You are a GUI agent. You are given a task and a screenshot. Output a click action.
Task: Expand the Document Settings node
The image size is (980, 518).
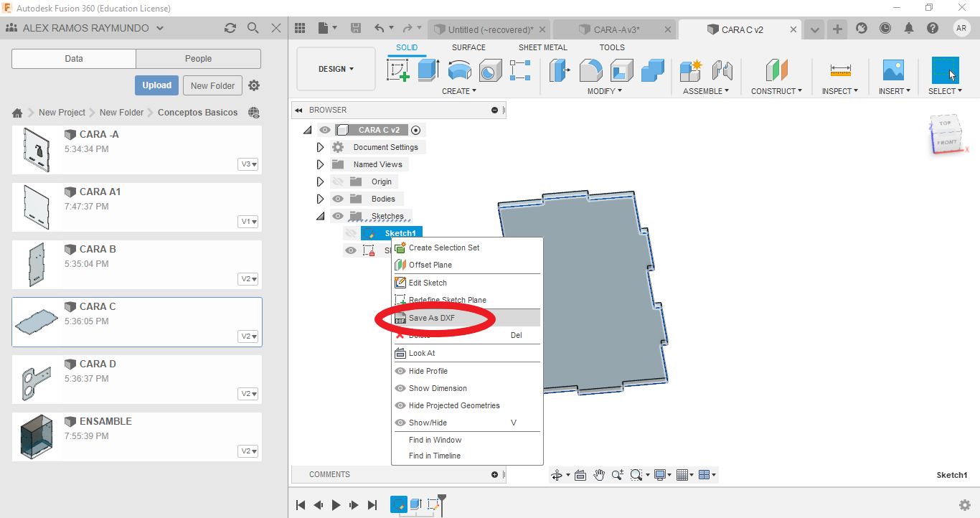(x=321, y=147)
